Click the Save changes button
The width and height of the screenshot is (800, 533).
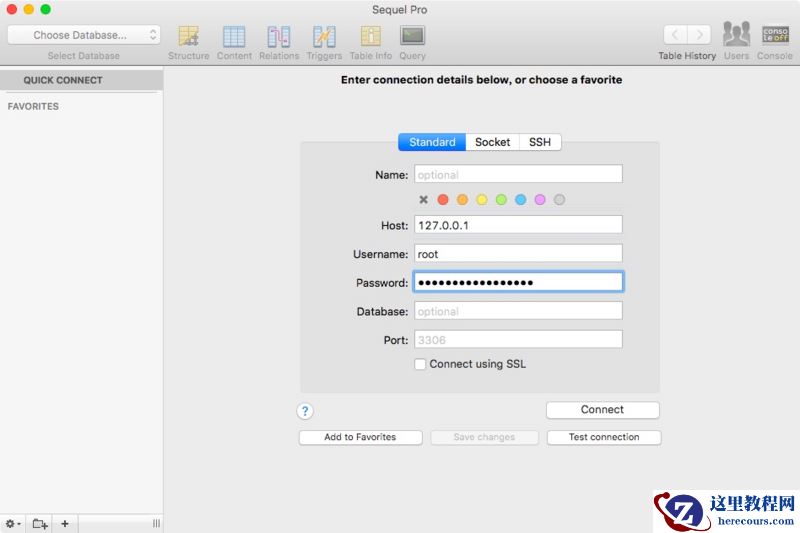coord(484,437)
